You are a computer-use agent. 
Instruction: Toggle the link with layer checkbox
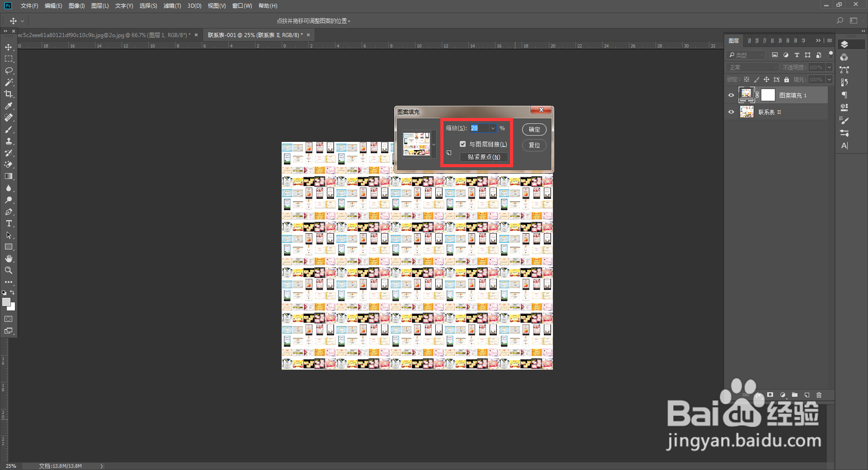click(462, 144)
